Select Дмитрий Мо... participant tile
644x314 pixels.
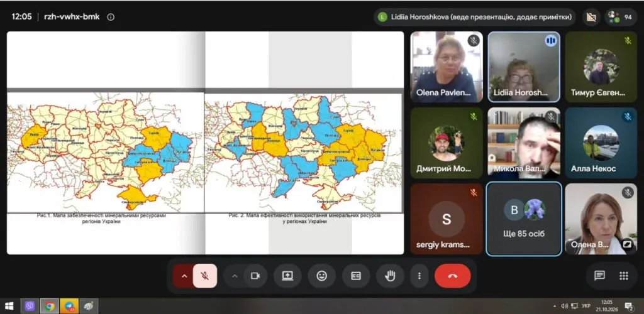[x=447, y=143]
